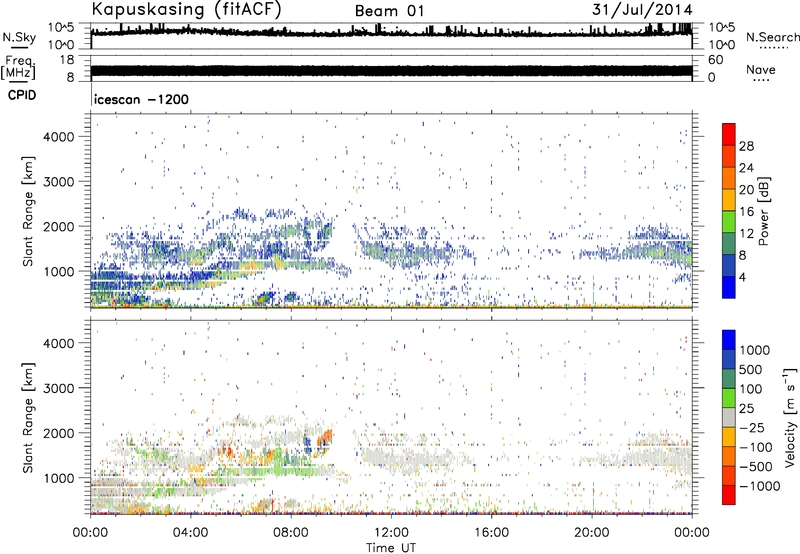The width and height of the screenshot is (800, 554).
Task: Select the "Beam 01" header label
Action: 389,11
